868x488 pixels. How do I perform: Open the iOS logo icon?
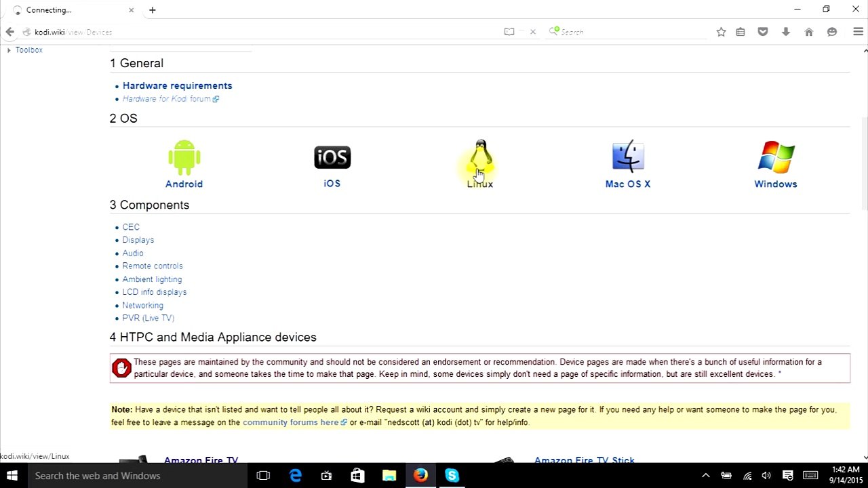coord(332,157)
